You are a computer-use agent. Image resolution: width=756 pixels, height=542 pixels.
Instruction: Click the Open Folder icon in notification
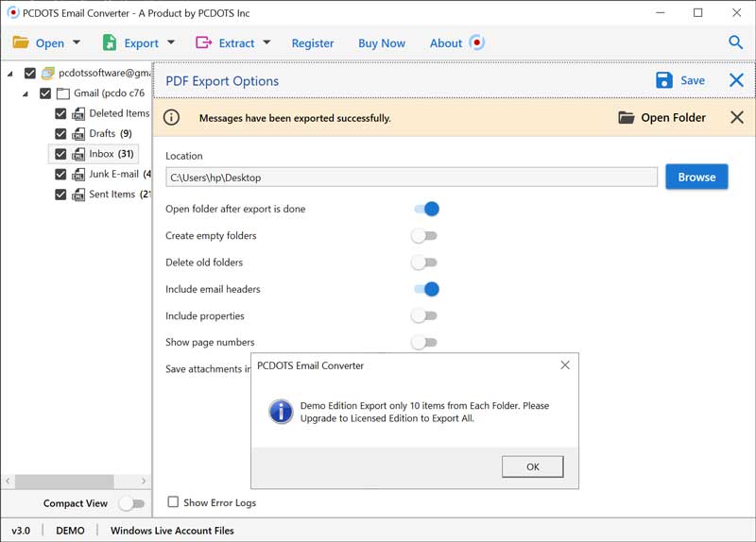click(627, 117)
